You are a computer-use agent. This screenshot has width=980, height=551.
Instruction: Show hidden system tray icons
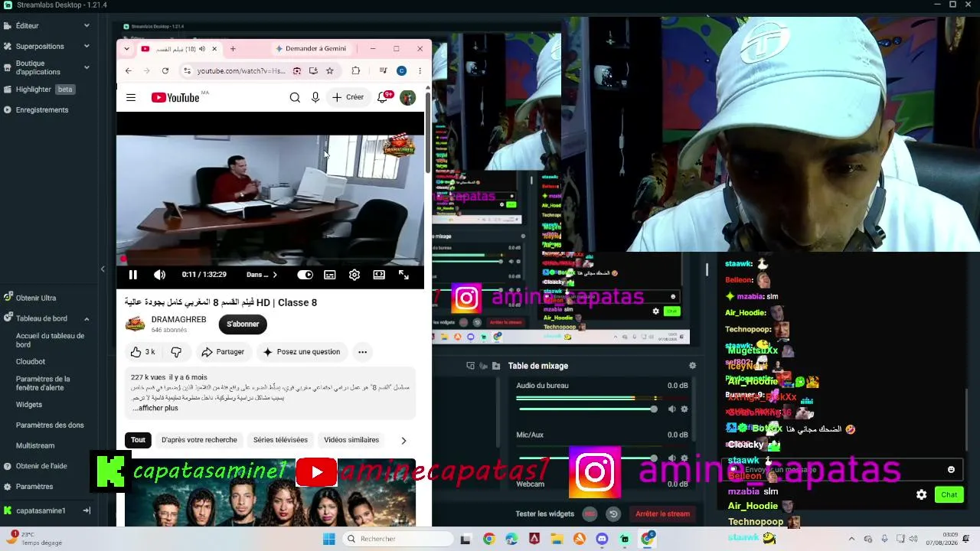click(850, 539)
